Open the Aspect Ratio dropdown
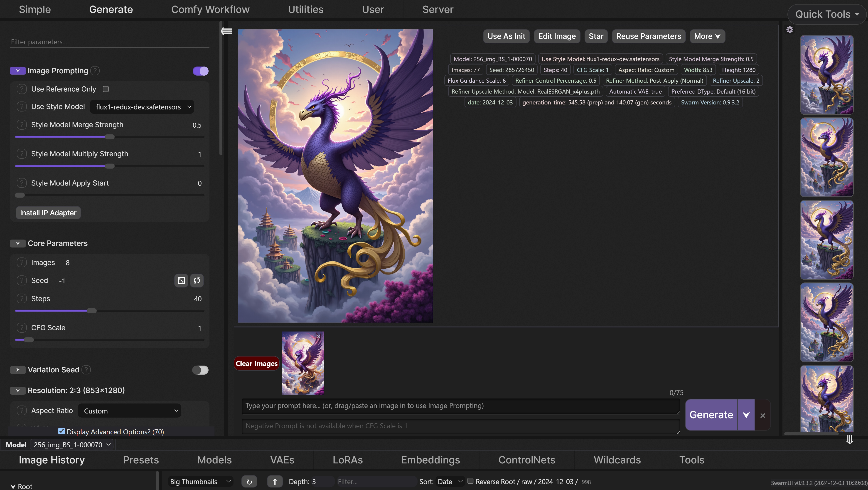Image resolution: width=868 pixels, height=490 pixels. click(x=129, y=411)
